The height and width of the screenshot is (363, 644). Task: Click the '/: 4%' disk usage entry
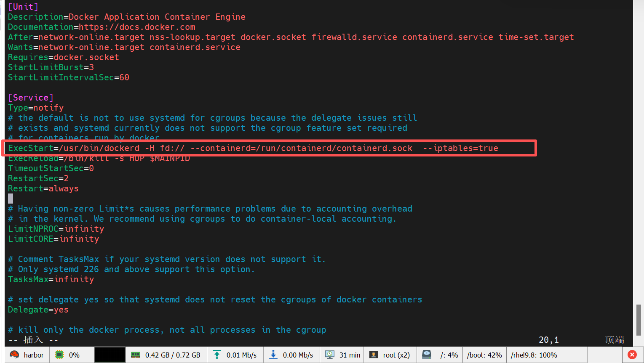pos(449,355)
